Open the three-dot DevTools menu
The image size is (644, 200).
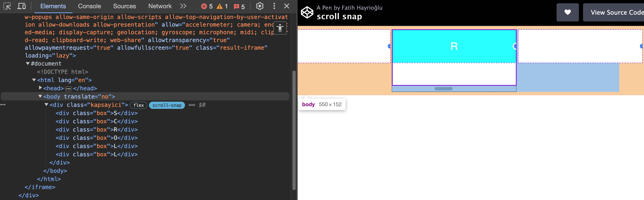click(274, 6)
